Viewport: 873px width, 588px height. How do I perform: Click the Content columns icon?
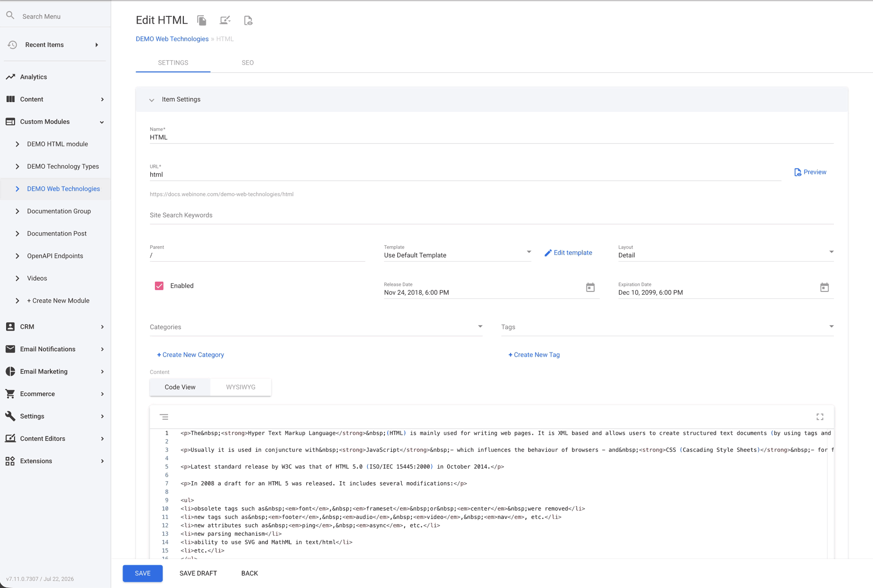10,99
